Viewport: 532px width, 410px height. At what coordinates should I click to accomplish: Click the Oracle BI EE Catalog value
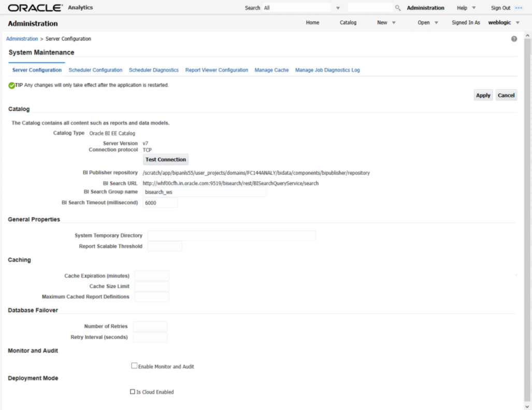pos(112,133)
